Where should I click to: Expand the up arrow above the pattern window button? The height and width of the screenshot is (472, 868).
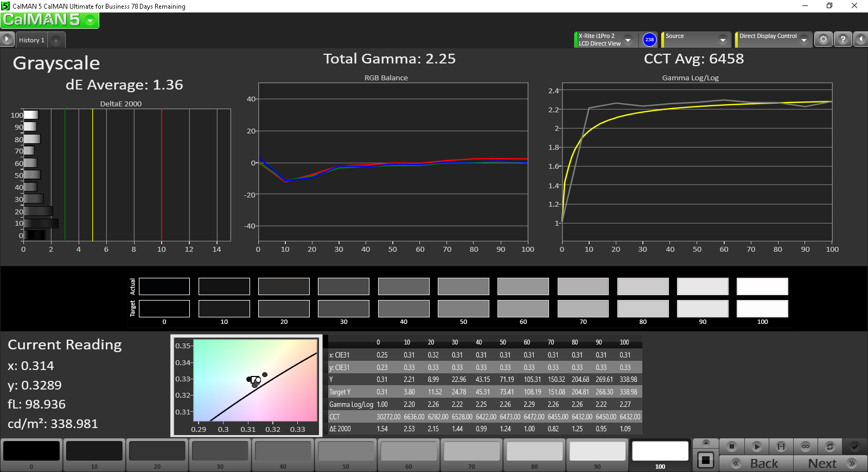[x=706, y=443]
